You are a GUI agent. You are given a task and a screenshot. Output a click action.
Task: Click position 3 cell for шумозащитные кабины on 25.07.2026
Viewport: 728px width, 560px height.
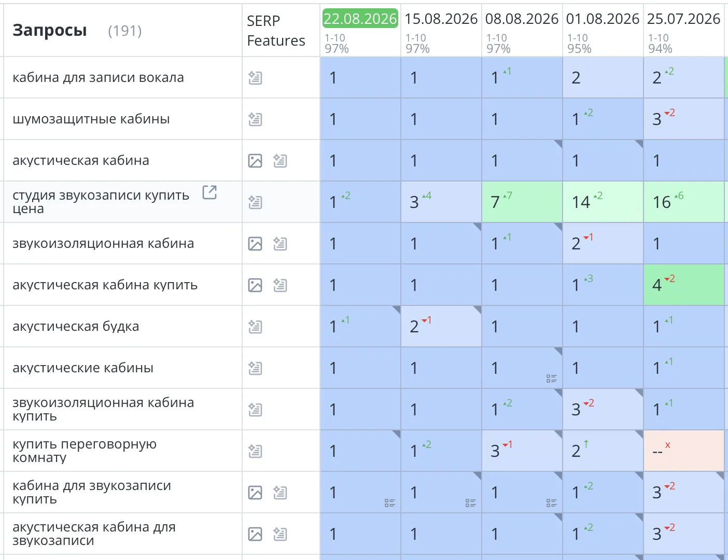click(684, 119)
